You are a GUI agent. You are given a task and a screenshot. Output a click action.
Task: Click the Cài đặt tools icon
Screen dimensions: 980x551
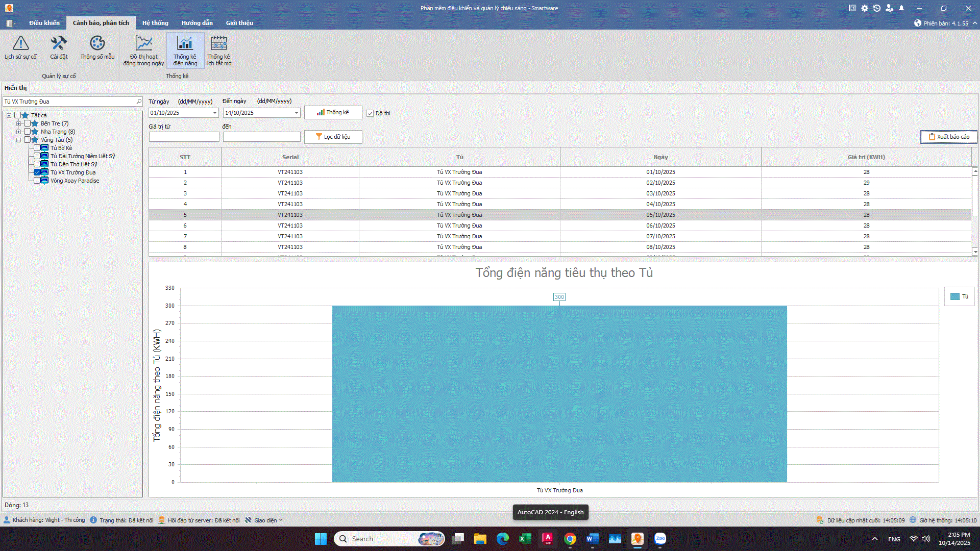59,43
